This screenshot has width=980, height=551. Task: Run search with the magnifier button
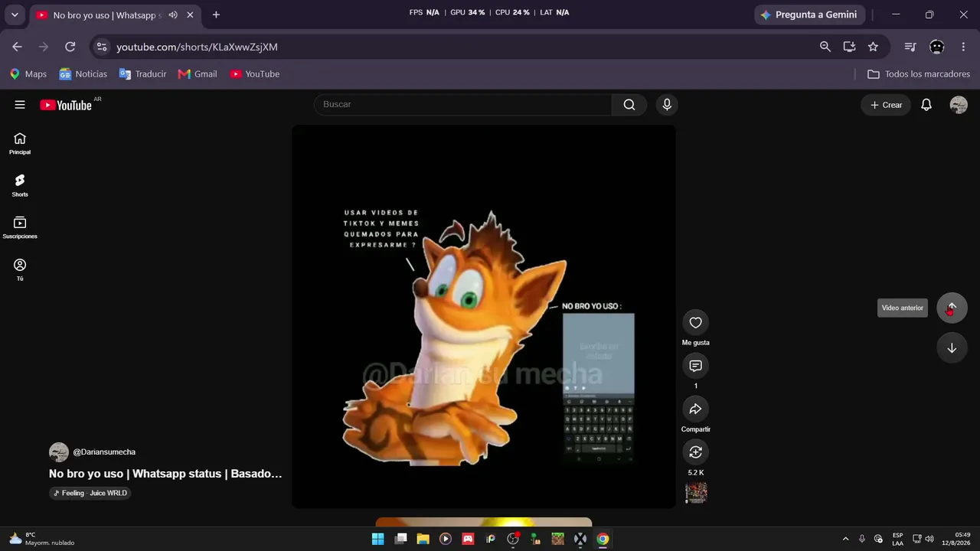click(x=629, y=105)
